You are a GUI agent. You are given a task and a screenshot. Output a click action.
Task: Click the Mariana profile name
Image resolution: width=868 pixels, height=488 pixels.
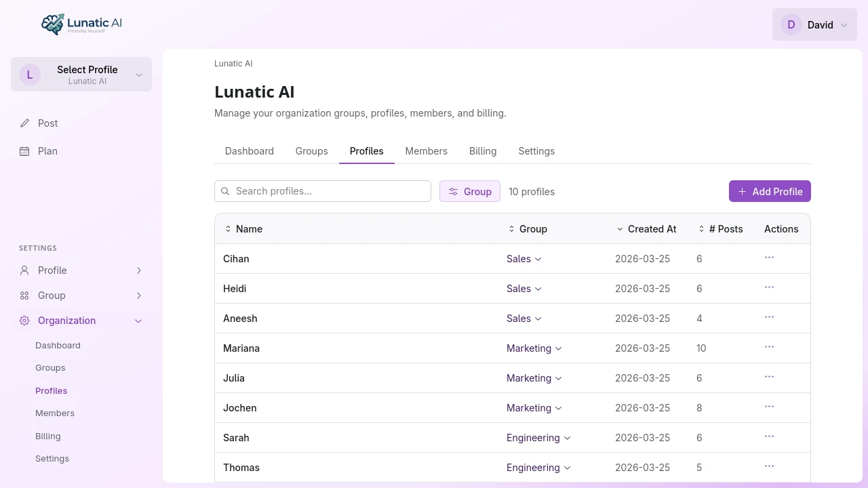coord(241,348)
